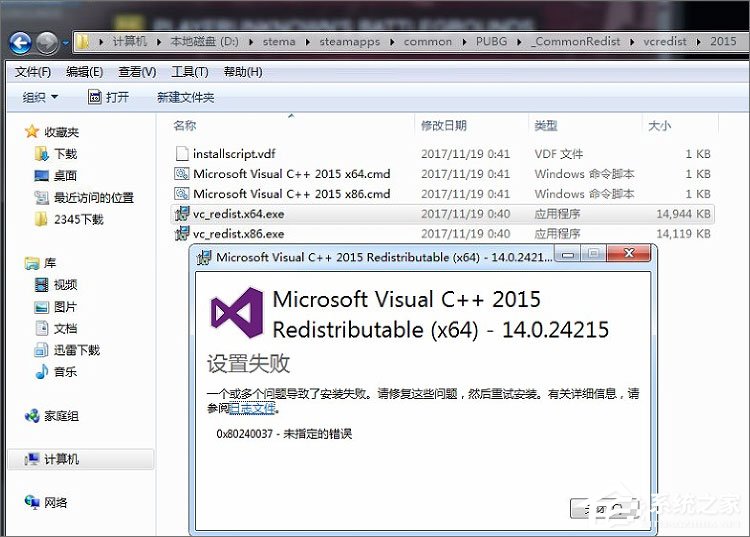Click the 日志文件 link in dialog
Image resolution: width=750 pixels, height=537 pixels.
(252, 408)
